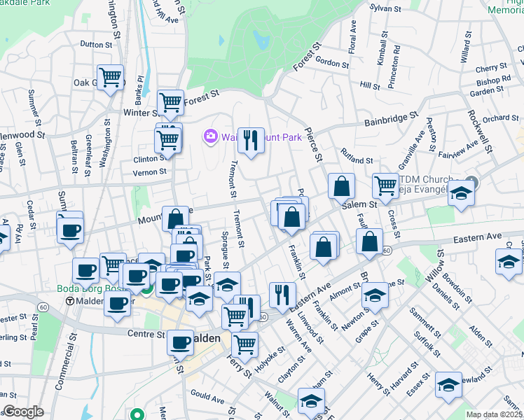Click the shopping bag marker beside the route 60 shield on Eastern Ave
Image resolution: width=524 pixels, height=420 pixels.
[x=369, y=244]
